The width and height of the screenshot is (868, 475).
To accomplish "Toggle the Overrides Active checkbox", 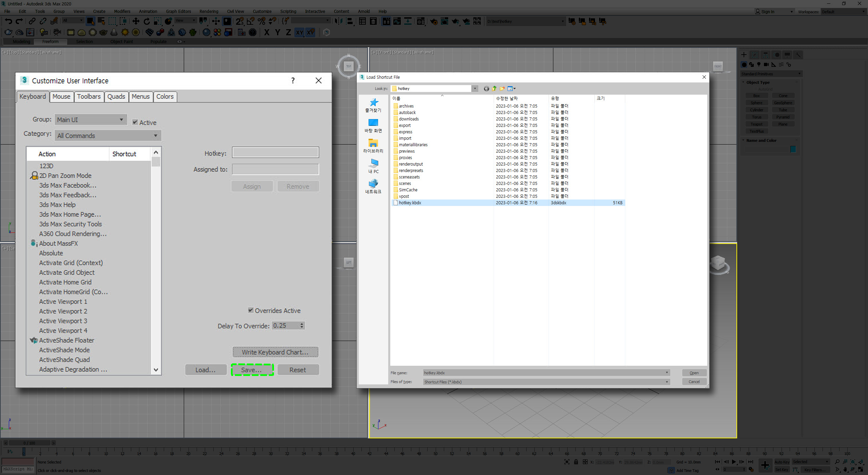I will (251, 310).
